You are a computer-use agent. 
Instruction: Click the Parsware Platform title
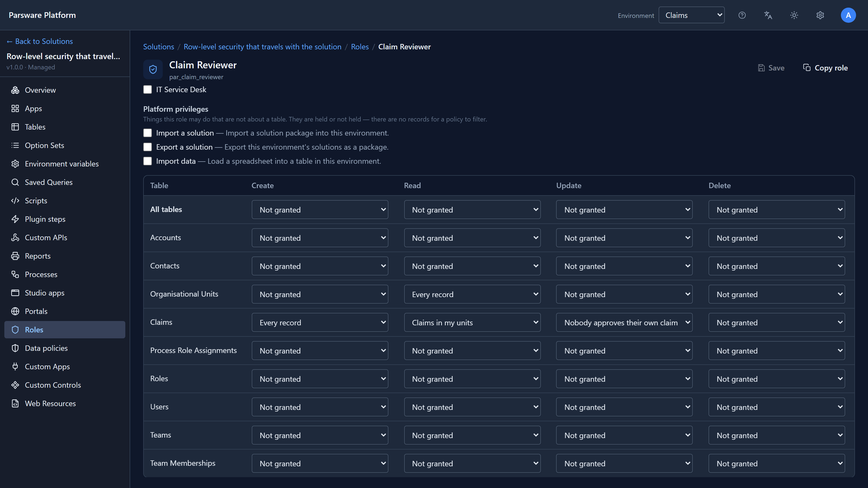[42, 15]
